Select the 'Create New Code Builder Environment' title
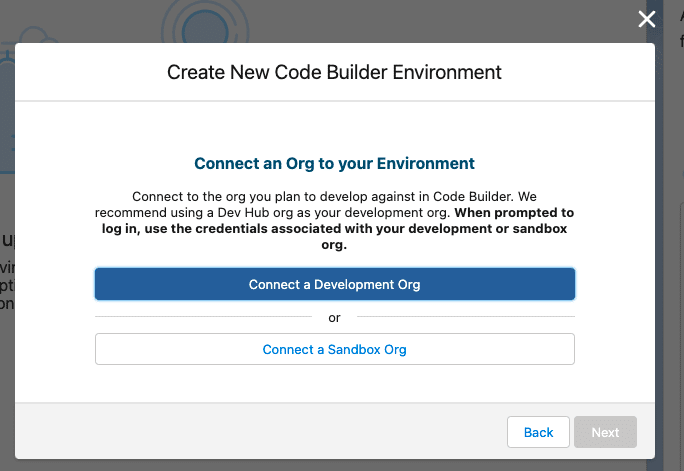684x471 pixels. pos(334,72)
